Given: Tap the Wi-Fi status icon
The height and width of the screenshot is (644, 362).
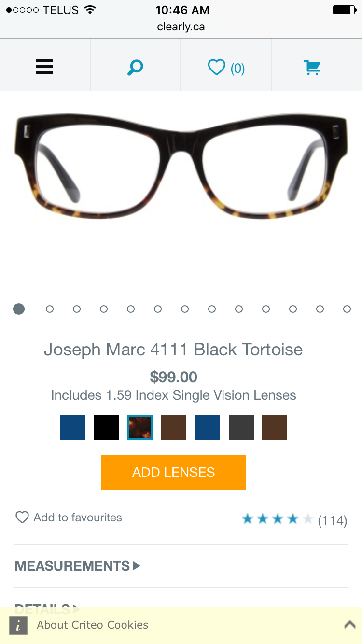Looking at the screenshot, I should [89, 10].
